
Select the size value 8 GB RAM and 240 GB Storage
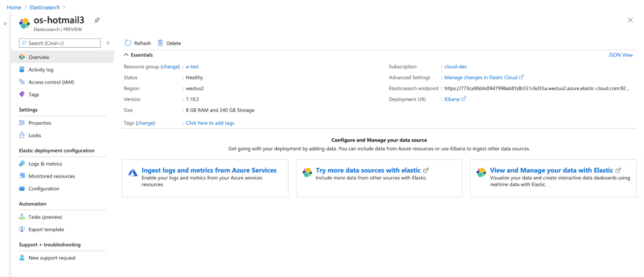220,110
